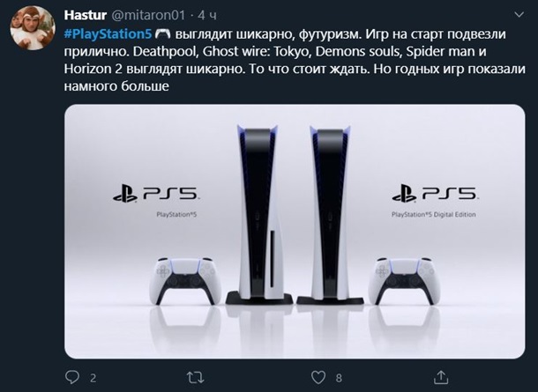
Task: Click the like count number 8
Action: pos(339,378)
